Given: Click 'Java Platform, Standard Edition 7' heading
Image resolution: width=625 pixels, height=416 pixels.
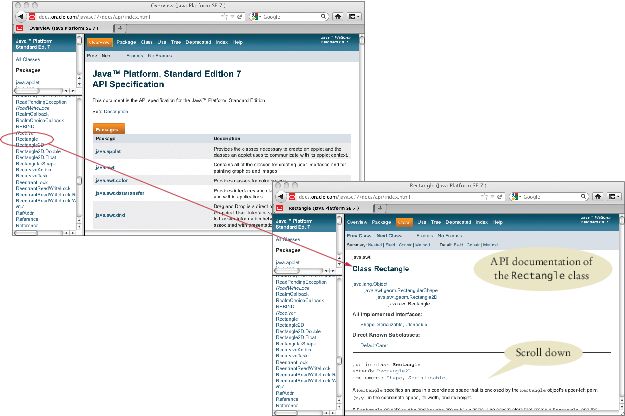Looking at the screenshot, I should coord(167,74).
